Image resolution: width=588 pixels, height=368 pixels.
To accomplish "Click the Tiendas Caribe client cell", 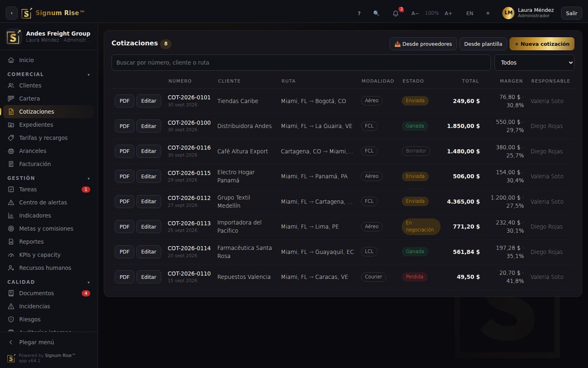I will coord(238,101).
